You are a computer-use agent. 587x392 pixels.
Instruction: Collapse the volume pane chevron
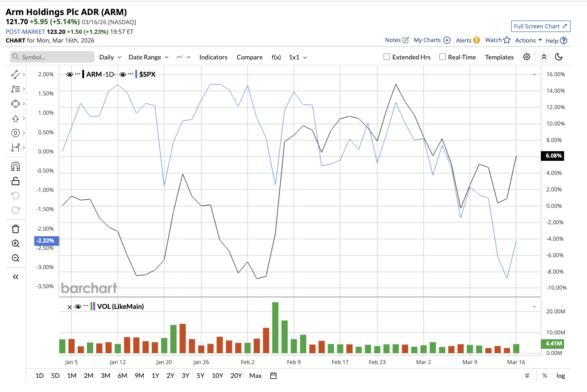click(534, 307)
